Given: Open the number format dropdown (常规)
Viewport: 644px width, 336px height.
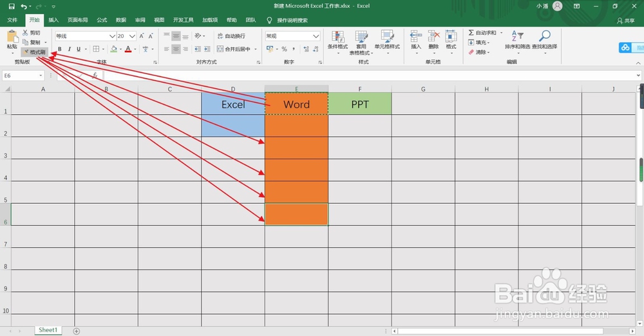Looking at the screenshot, I should (x=316, y=36).
